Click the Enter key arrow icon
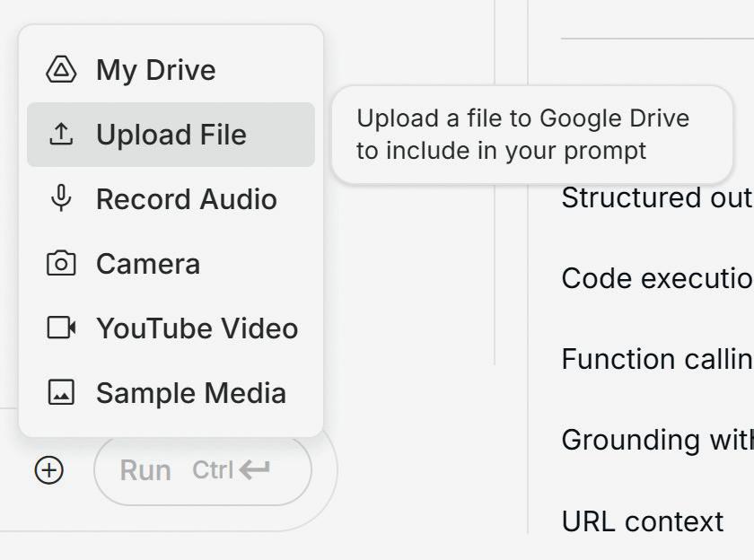This screenshot has width=754, height=560. point(254,469)
